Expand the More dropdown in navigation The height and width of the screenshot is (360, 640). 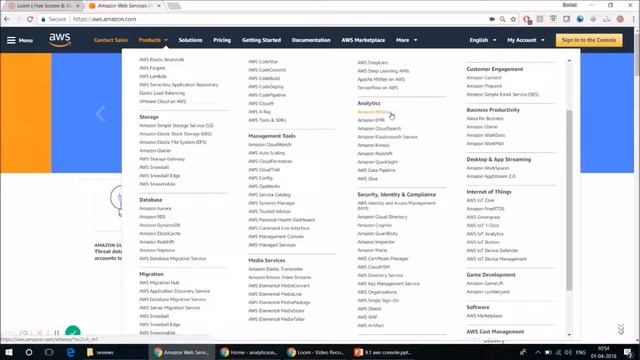point(407,40)
